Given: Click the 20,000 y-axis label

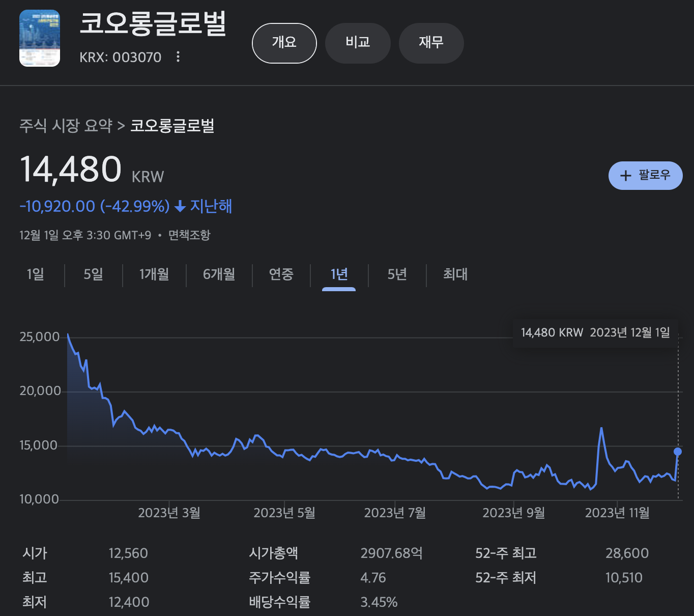Looking at the screenshot, I should pos(40,391).
